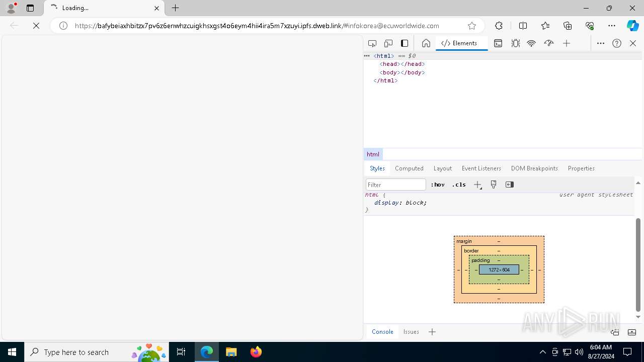Switch to the Layout tab
644x362 pixels.
tap(443, 168)
